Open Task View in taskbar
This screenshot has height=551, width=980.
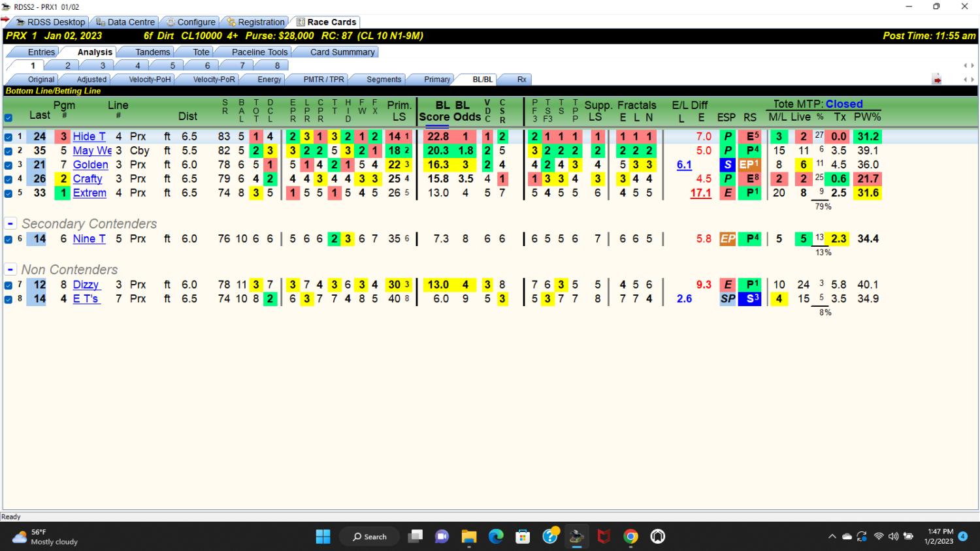tap(415, 537)
